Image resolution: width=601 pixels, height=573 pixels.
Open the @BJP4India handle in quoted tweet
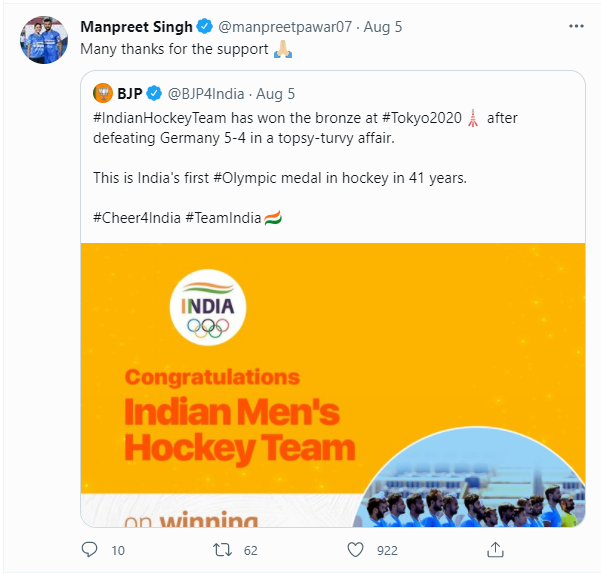point(209,94)
